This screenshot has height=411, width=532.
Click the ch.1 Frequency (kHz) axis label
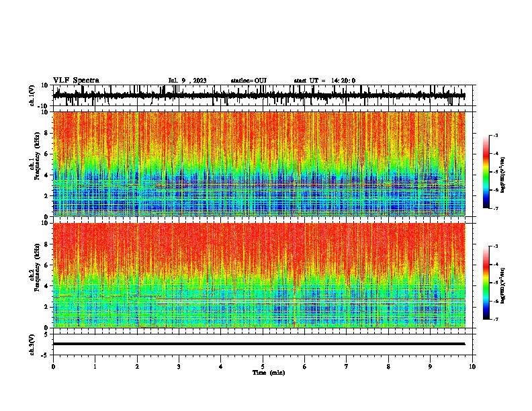34,156
